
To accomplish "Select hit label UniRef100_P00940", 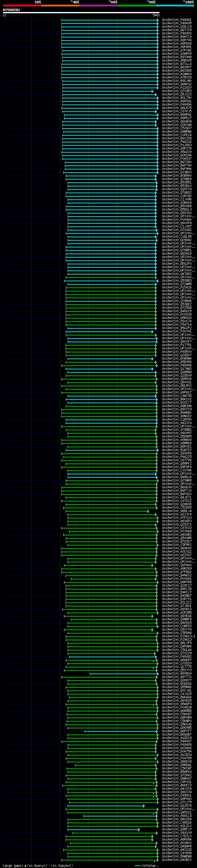I will click(x=176, y=220).
